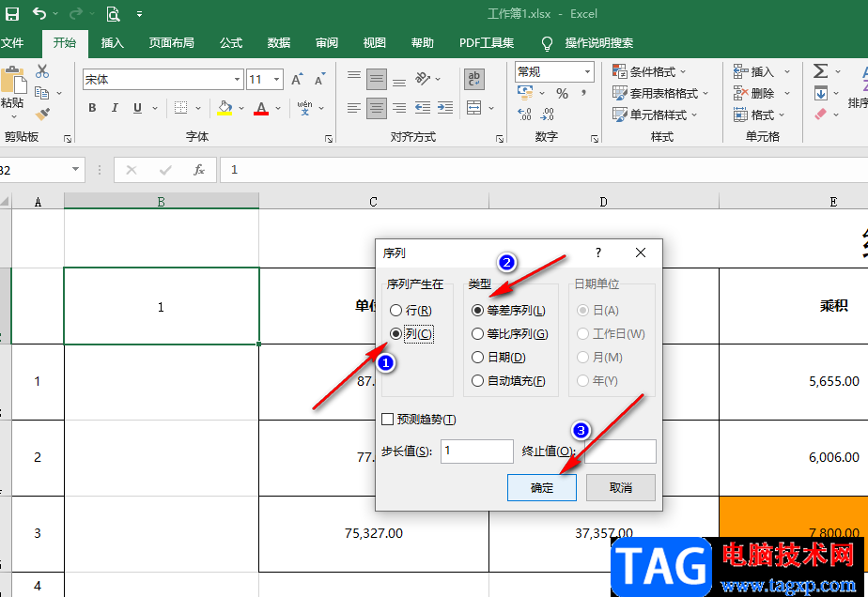Click the Cut scissors icon

coord(42,70)
